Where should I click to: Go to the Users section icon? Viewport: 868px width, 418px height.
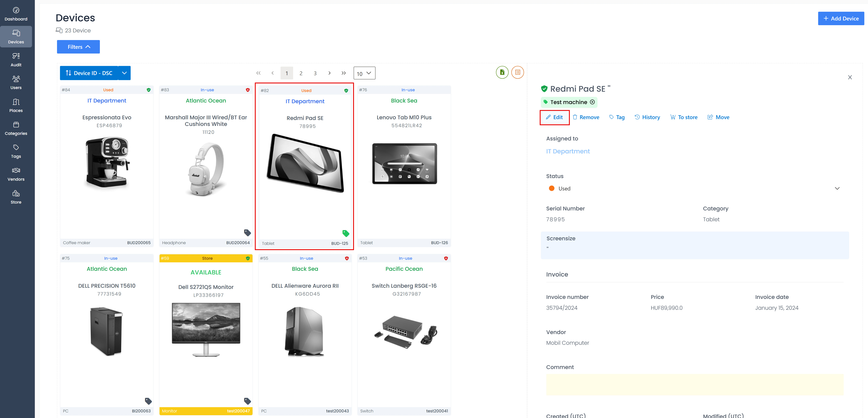pos(16,79)
